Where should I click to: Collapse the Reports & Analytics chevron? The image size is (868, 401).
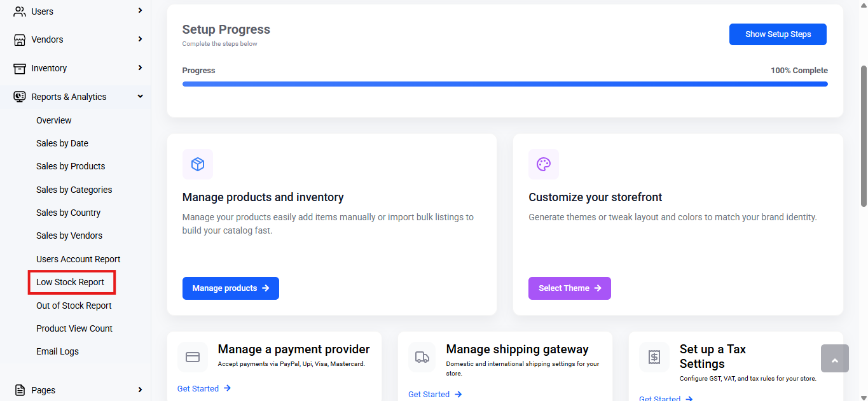pos(140,97)
